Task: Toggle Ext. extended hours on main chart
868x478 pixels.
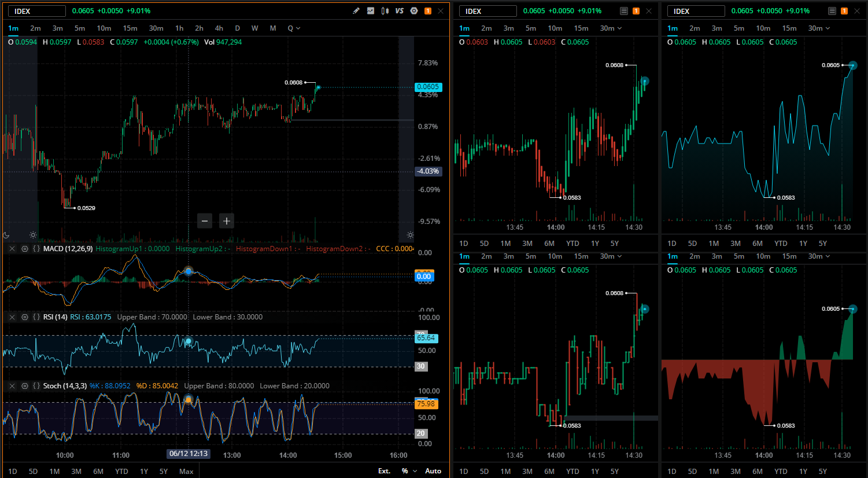Action: pos(384,471)
